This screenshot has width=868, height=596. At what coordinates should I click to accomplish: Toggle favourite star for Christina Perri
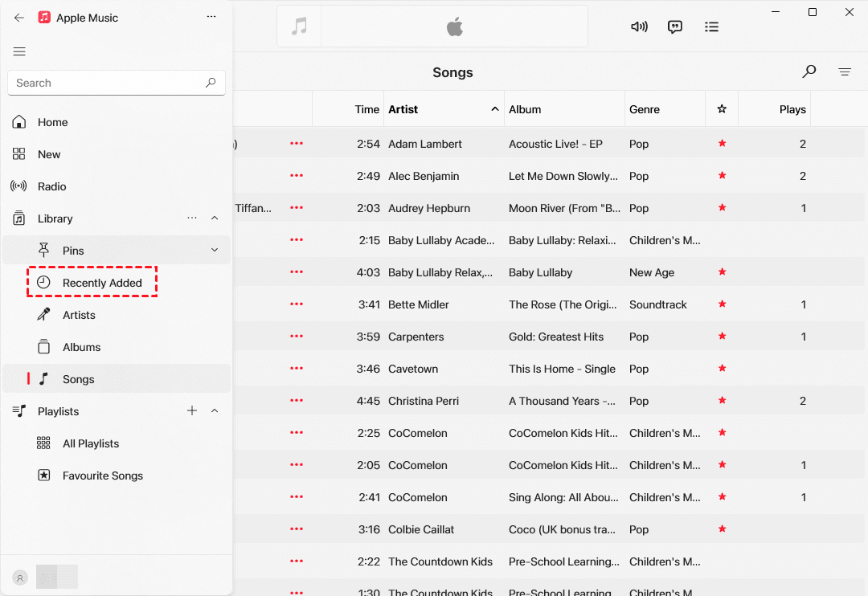pyautogui.click(x=722, y=400)
